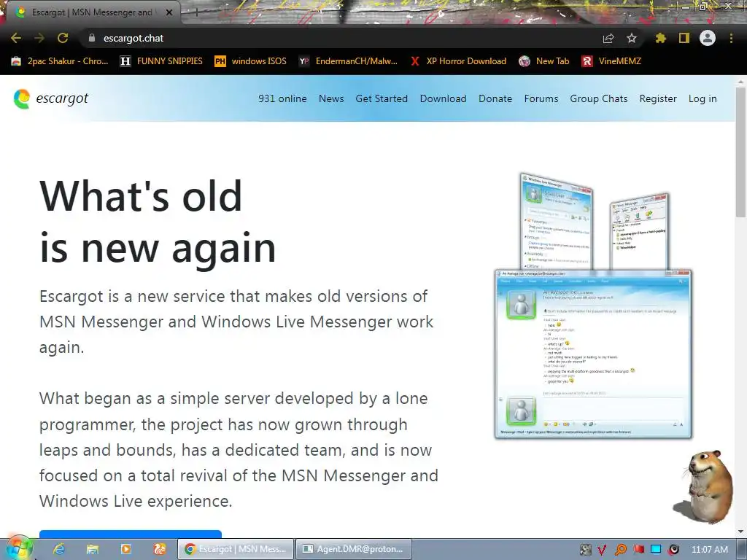The image size is (747, 560).
Task: Click the 931 online counter
Action: tap(282, 98)
